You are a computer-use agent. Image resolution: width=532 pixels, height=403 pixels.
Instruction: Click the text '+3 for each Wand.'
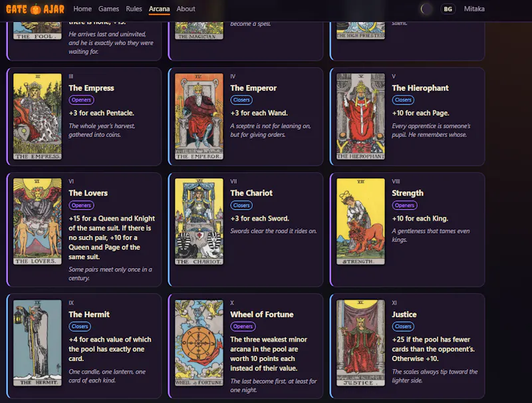click(259, 113)
